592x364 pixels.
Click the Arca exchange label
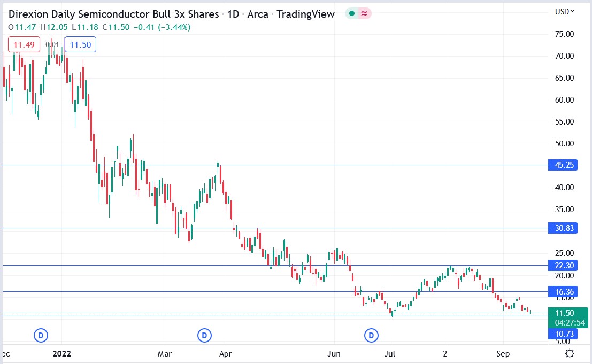[x=257, y=14]
